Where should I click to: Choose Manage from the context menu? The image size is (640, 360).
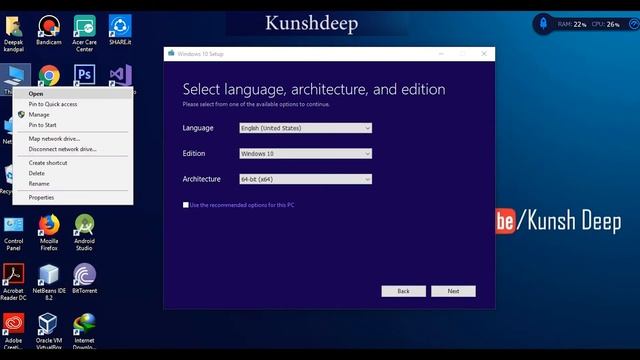73,115
